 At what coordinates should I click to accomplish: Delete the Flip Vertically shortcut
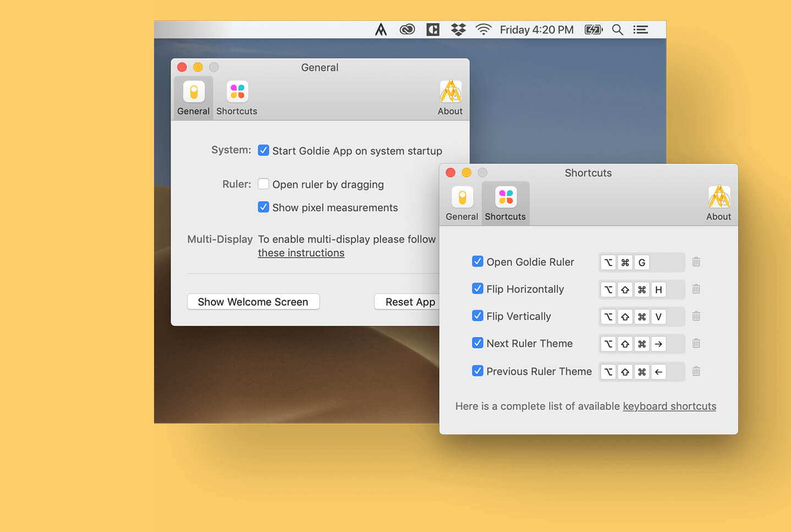click(x=696, y=316)
